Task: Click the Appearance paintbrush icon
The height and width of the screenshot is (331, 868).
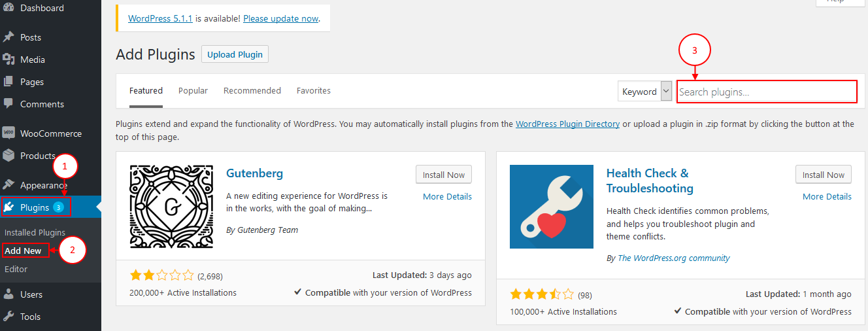Action: [x=8, y=185]
